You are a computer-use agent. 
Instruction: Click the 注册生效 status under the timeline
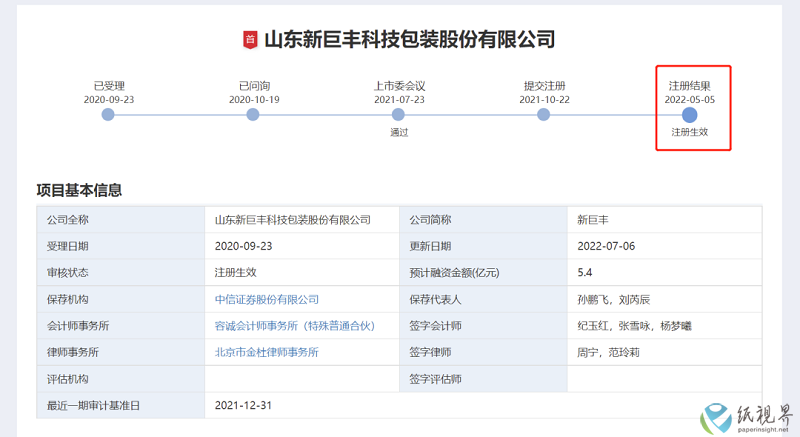tap(689, 132)
